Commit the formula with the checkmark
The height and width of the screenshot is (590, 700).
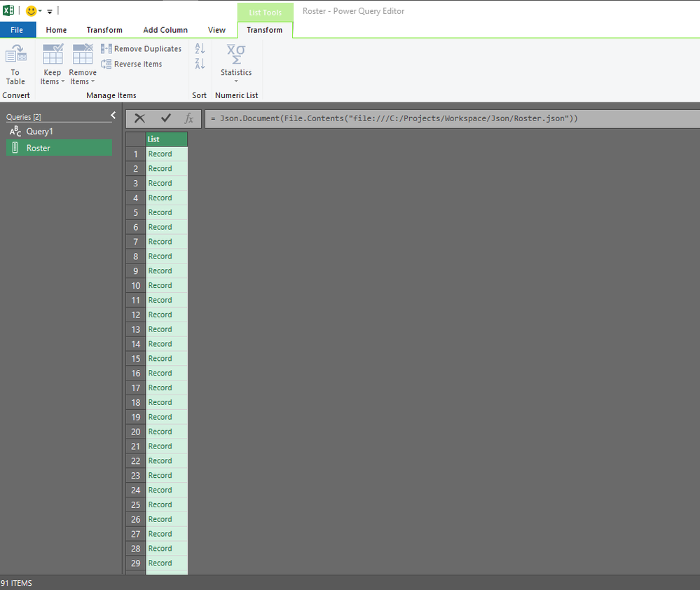coord(164,118)
